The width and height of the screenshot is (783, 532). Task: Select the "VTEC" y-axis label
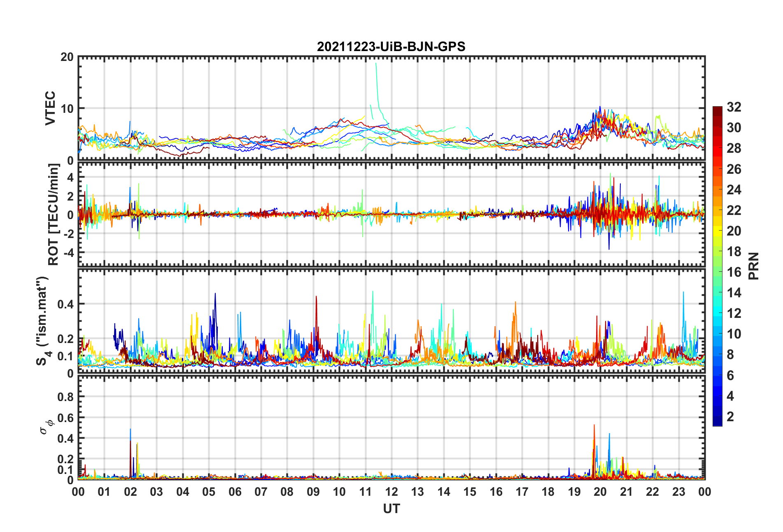click(50, 108)
